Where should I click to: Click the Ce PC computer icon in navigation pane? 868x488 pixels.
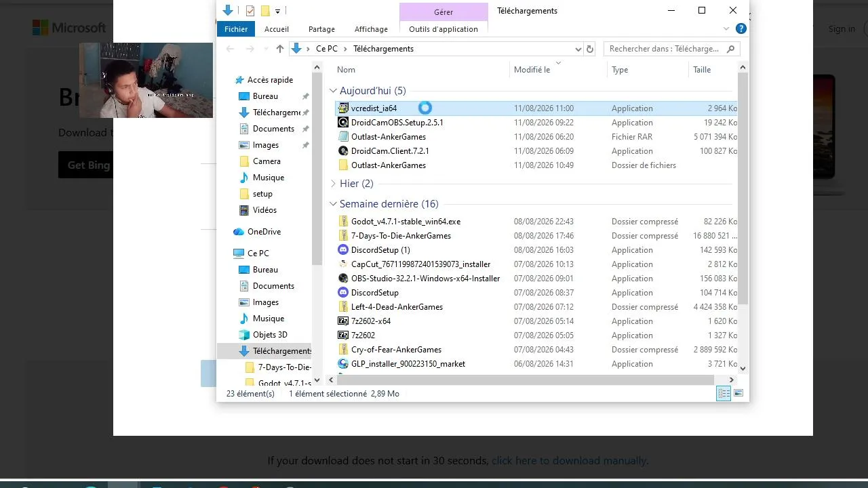239,253
